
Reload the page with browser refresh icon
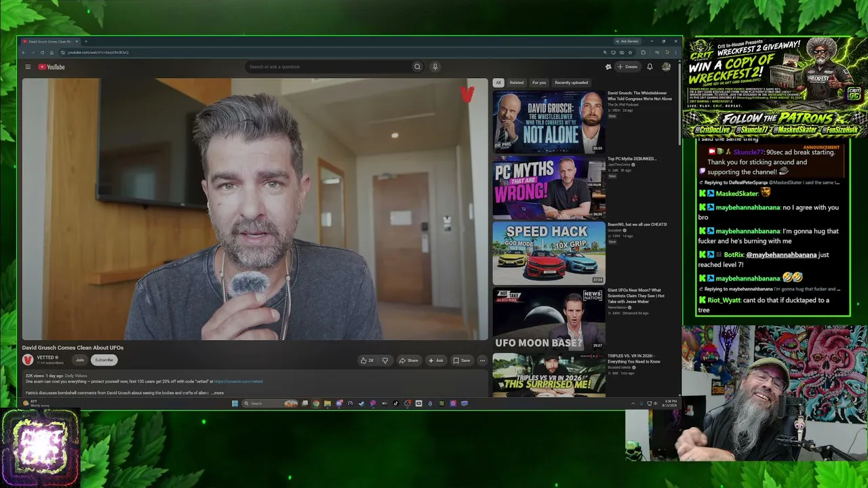42,52
